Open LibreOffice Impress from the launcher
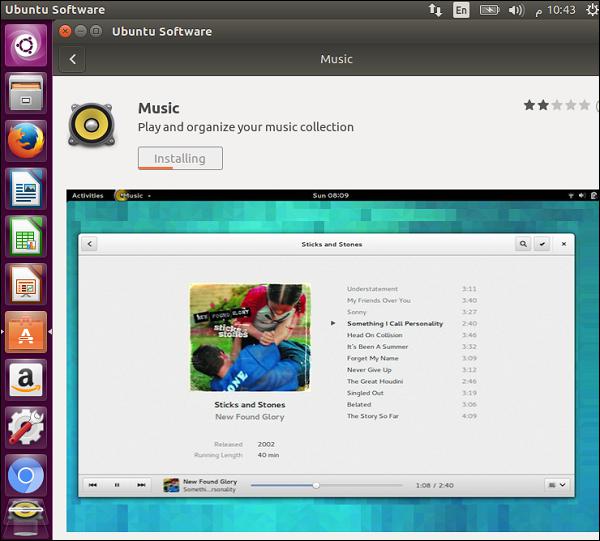The height and width of the screenshot is (541, 600). (x=26, y=284)
